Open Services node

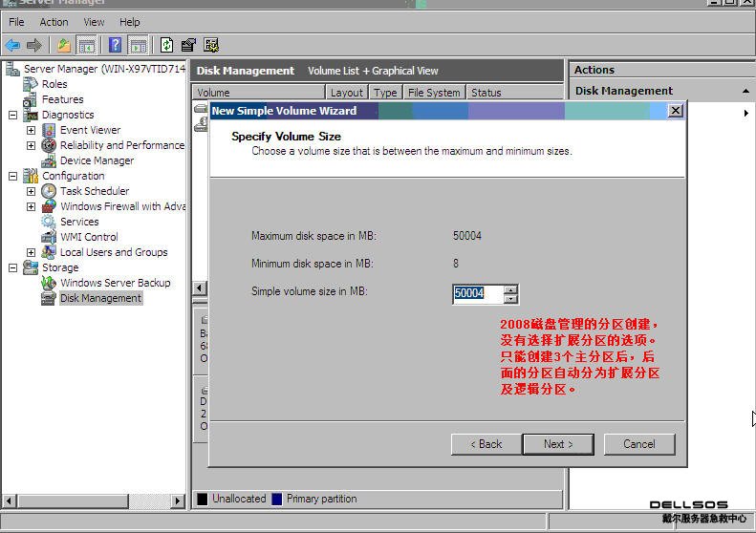[x=79, y=222]
